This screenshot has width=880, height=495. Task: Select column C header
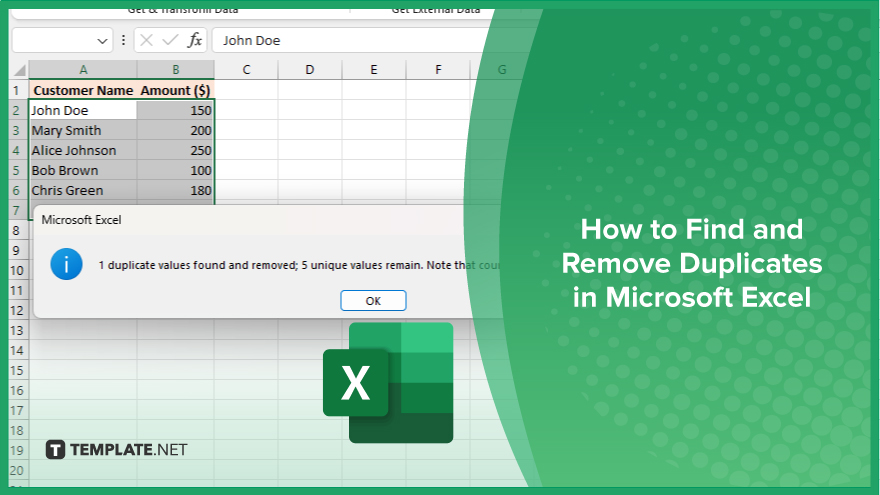pos(246,70)
